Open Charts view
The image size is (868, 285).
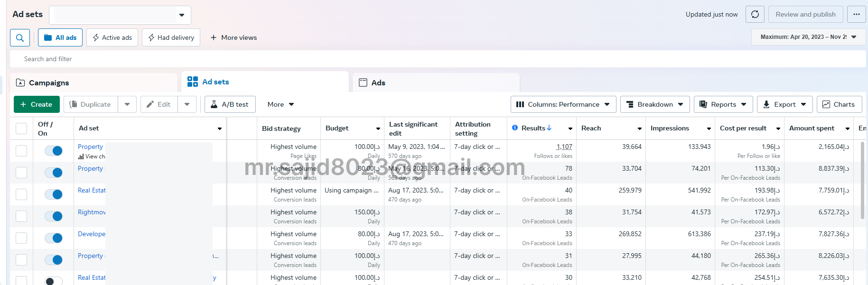(839, 104)
